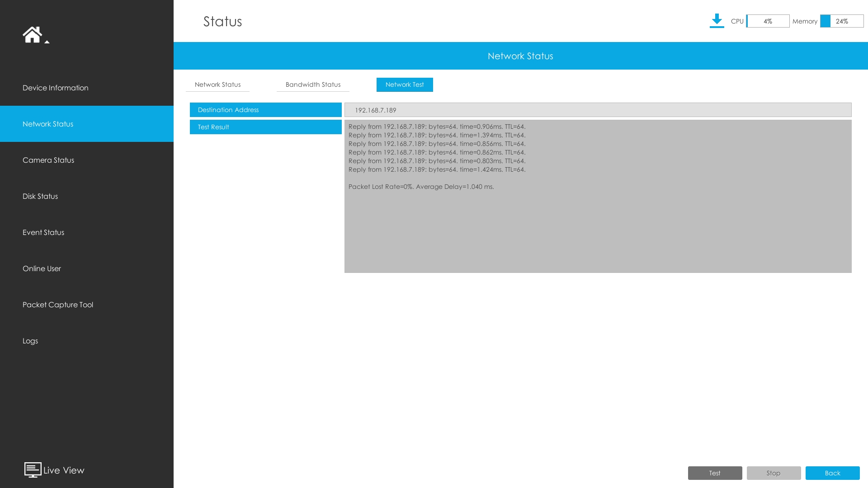This screenshot has width=868, height=488.
Task: Click reply line with time=0.856ms
Action: [437, 144]
